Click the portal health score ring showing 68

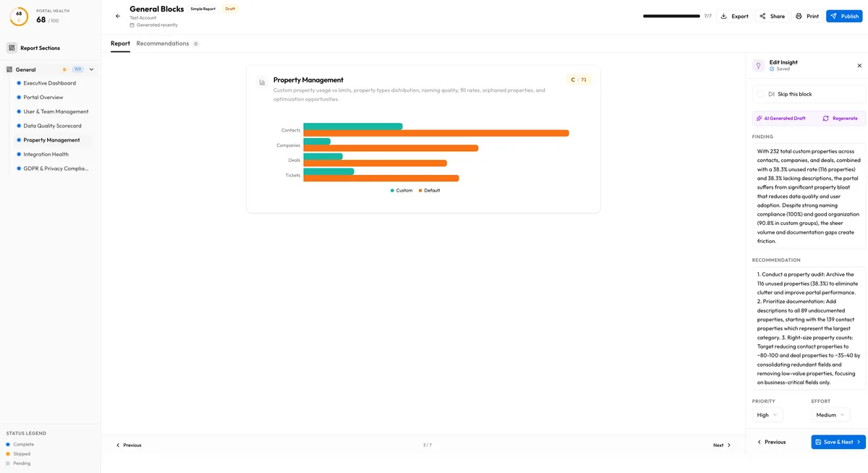point(17,15)
